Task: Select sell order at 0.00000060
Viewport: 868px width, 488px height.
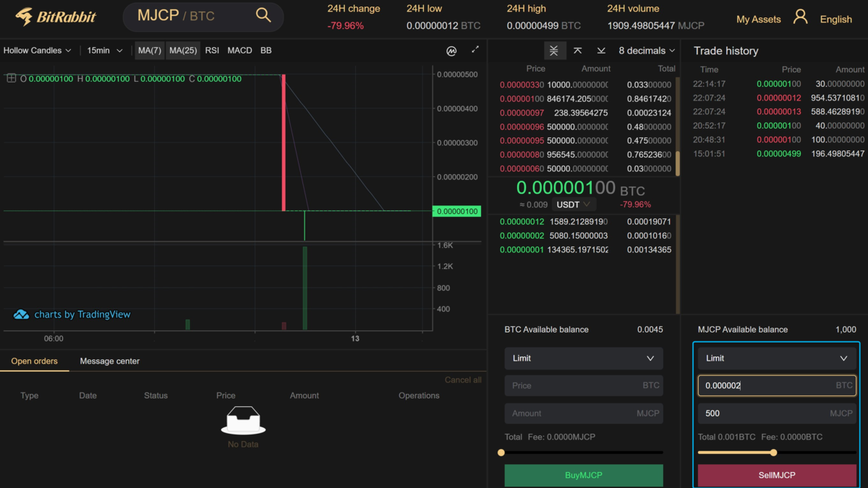Action: (x=584, y=168)
